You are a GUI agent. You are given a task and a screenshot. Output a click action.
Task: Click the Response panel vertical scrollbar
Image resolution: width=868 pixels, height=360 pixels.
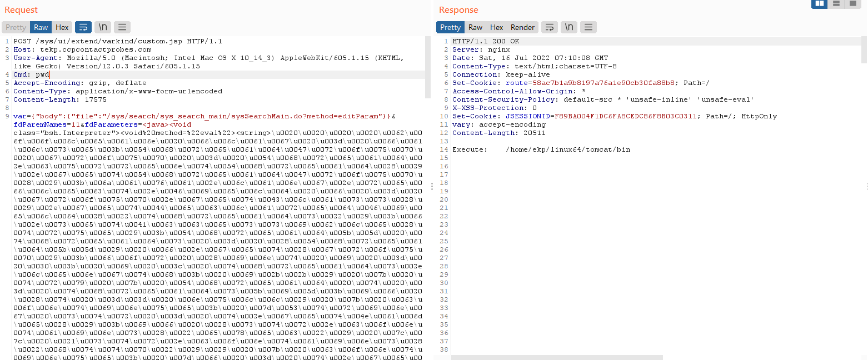click(864, 50)
